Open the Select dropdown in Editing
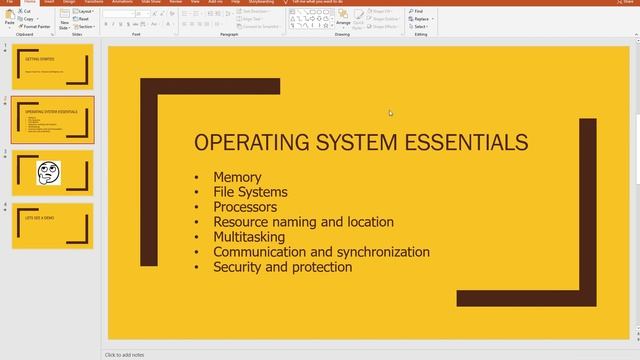Screen dimensions: 640x360 [418, 27]
